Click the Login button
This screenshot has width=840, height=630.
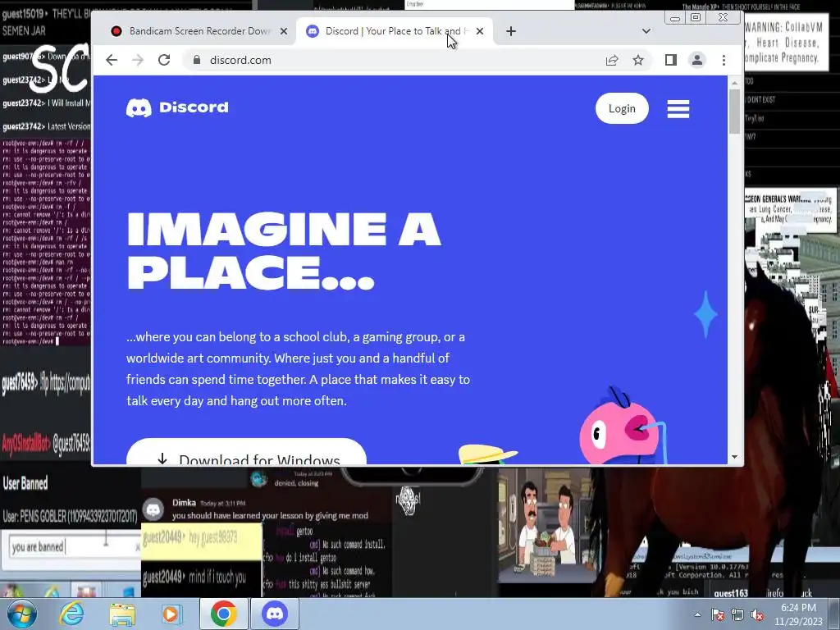coord(622,108)
